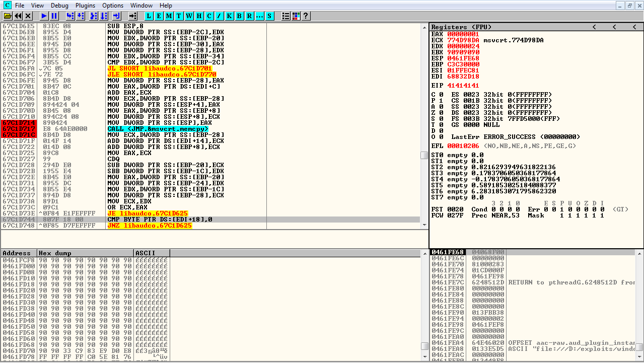Click Go to address icon
The width and height of the screenshot is (644, 363).
[132, 16]
